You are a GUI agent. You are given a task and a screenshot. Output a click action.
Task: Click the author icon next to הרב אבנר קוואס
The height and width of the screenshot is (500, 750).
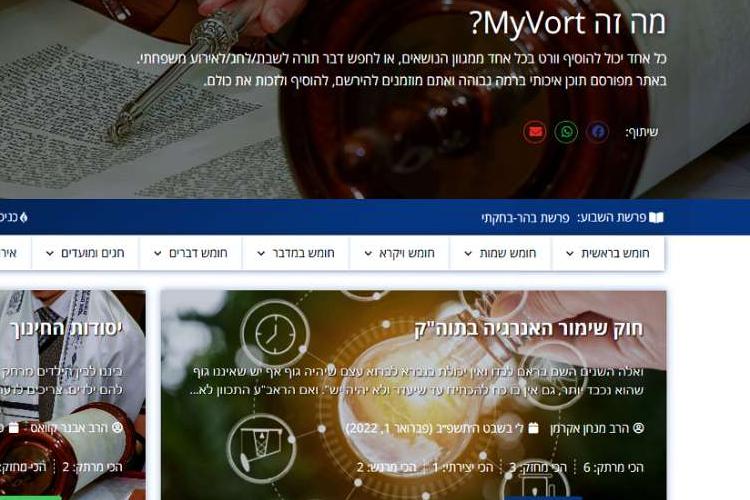pyautogui.click(x=117, y=428)
